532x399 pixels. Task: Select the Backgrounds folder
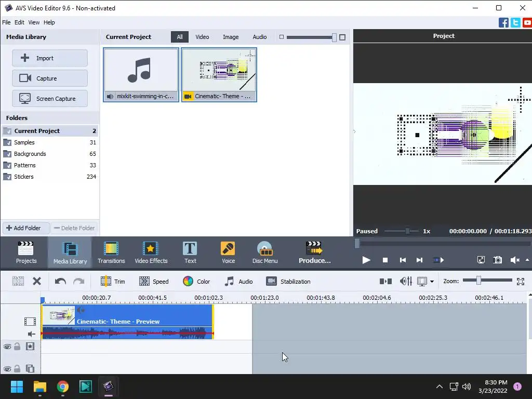click(x=49, y=154)
